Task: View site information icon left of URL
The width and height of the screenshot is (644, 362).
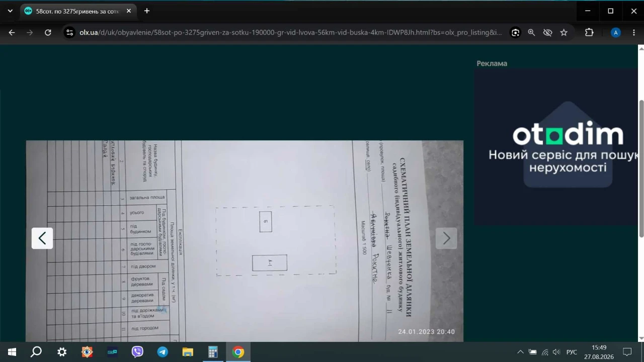Action: pyautogui.click(x=69, y=33)
